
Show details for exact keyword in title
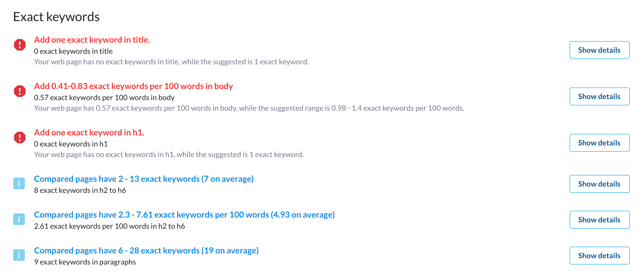599,50
